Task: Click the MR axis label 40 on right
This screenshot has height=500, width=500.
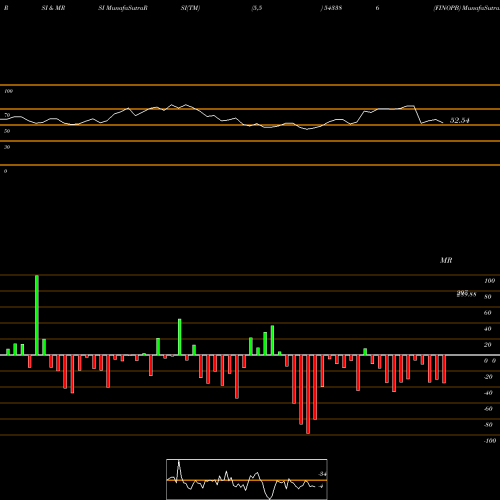Action: pyautogui.click(x=488, y=329)
